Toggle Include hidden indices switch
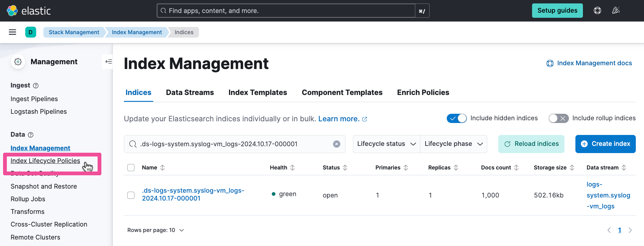The height and width of the screenshot is (246, 644). [x=457, y=118]
